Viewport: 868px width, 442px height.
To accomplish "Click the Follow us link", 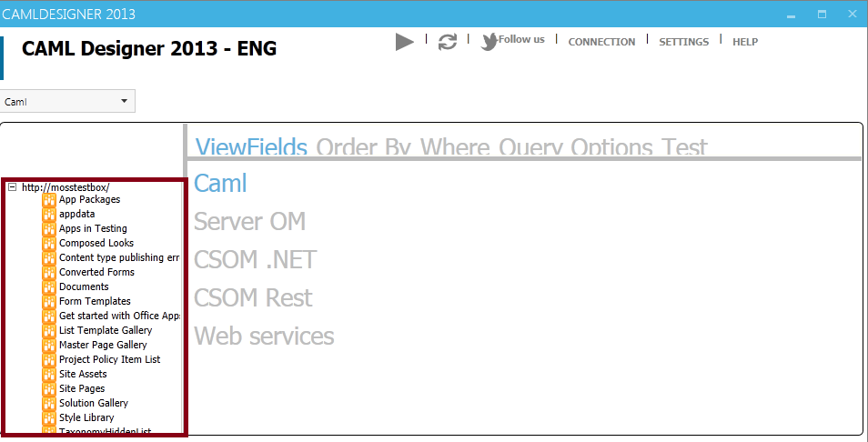I will coord(521,39).
